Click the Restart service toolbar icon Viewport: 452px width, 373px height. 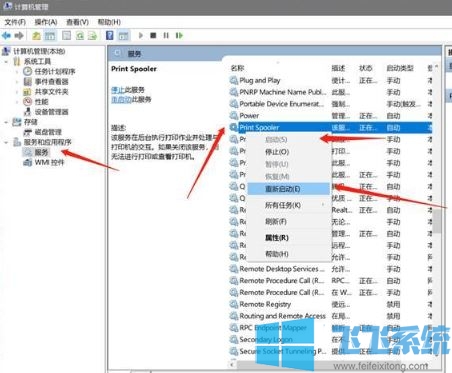(179, 35)
